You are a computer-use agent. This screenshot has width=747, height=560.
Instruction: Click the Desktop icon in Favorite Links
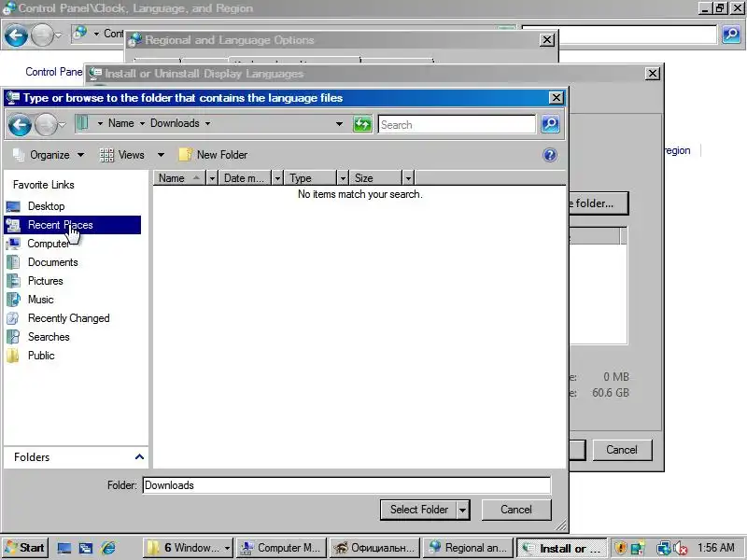point(13,206)
